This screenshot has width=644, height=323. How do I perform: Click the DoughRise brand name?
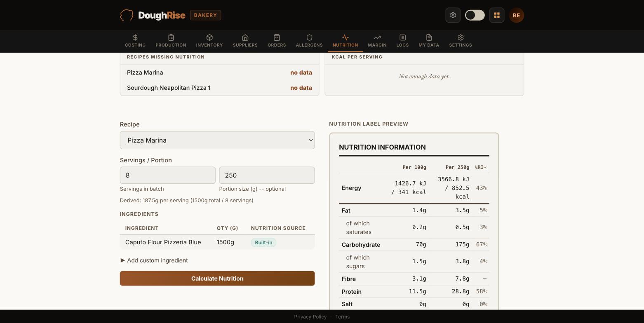162,15
